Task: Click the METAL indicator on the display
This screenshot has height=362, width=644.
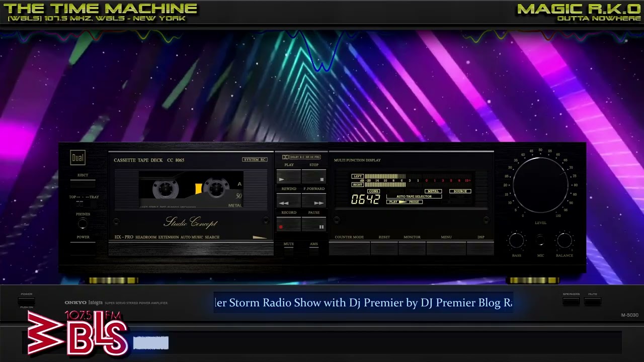Action: click(433, 191)
